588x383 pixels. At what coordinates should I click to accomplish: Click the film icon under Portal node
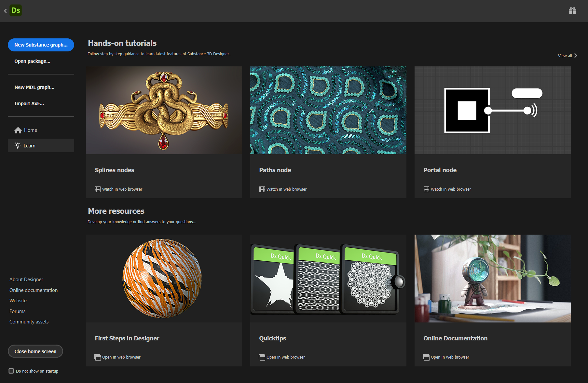(x=426, y=189)
